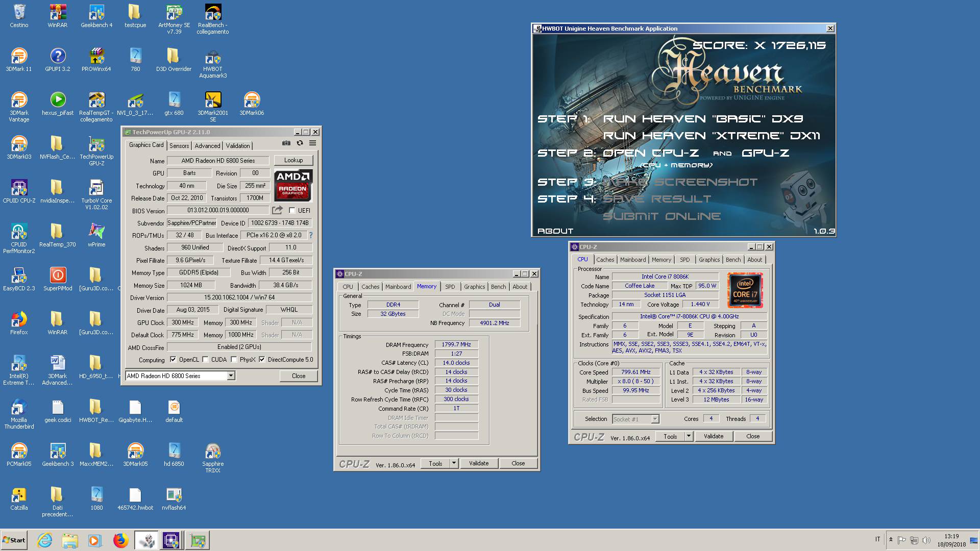The image size is (980, 551).
Task: Click the AMD Radeon Graphics logo in GPU-Z
Action: point(293,185)
